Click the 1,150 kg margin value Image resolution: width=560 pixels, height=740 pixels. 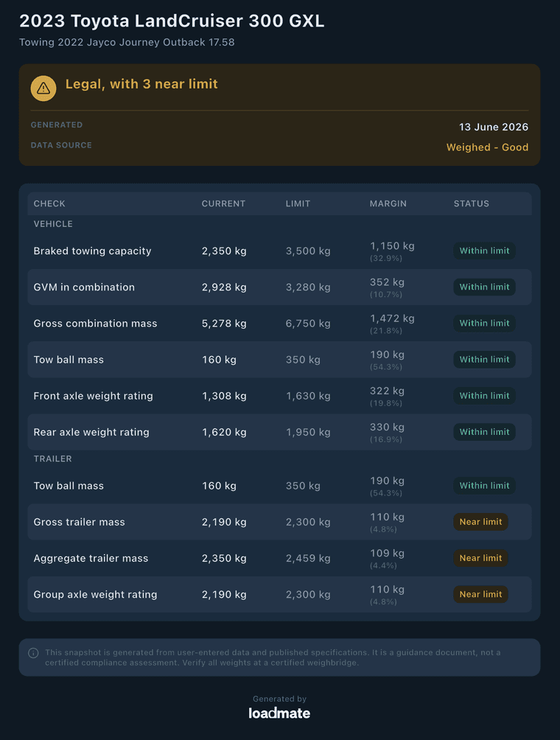coord(392,246)
